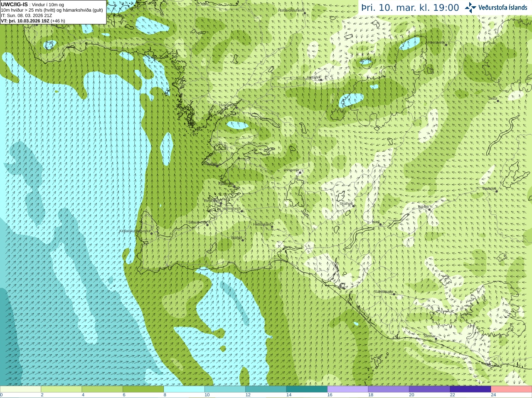Click the Hveravellir station label
This screenshot has height=398, width=532.
[436, 42]
